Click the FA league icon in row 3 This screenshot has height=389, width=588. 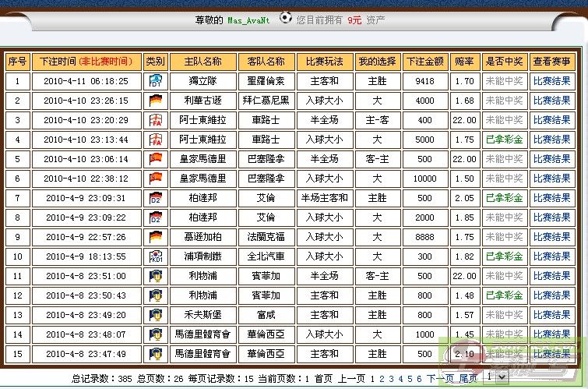click(x=156, y=119)
